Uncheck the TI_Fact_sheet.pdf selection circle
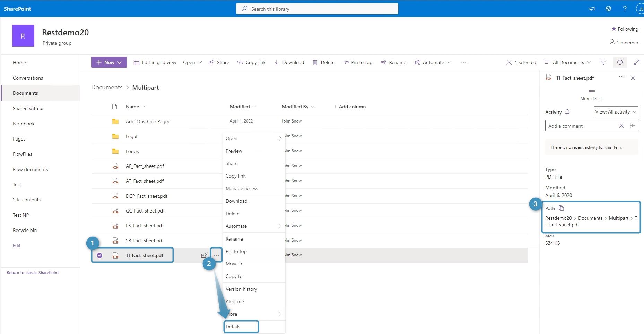The image size is (644, 334). tap(99, 255)
